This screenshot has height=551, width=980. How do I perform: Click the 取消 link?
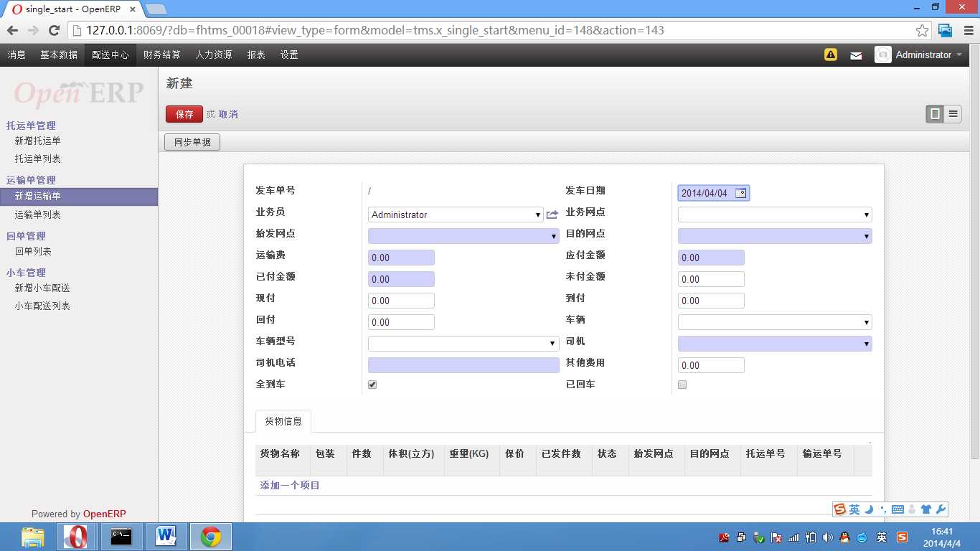228,114
